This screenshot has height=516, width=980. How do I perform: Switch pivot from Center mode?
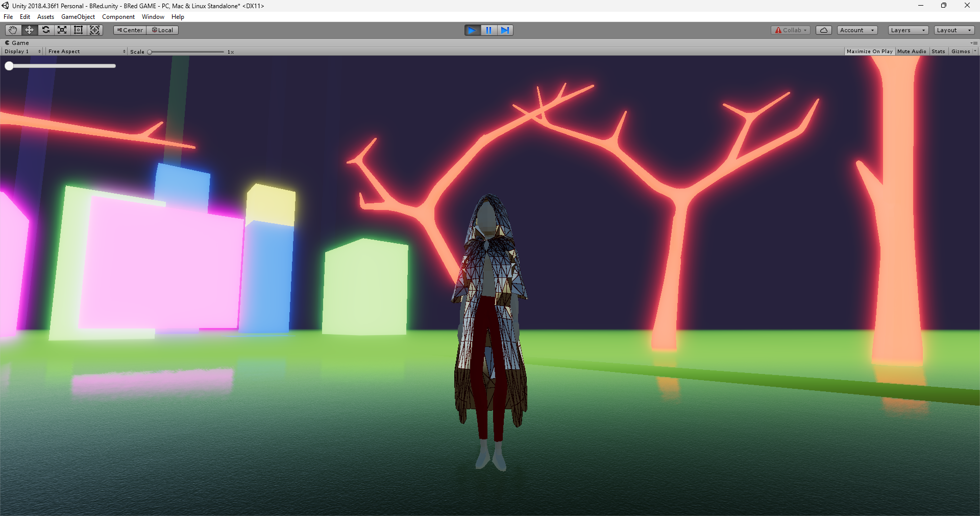coord(129,30)
